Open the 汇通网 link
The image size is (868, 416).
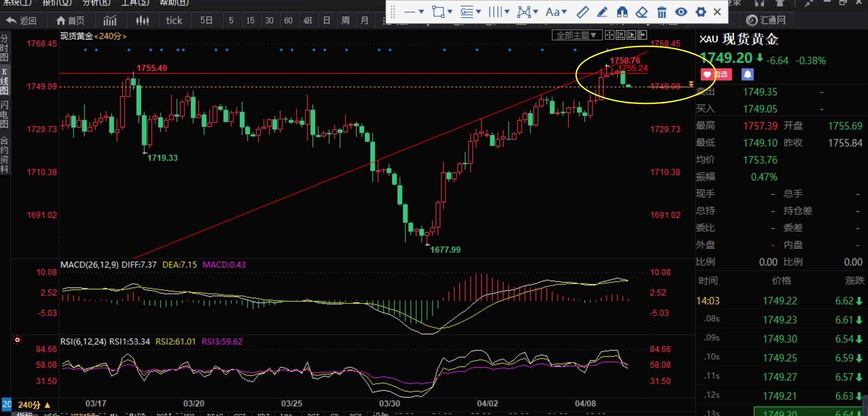click(x=766, y=20)
